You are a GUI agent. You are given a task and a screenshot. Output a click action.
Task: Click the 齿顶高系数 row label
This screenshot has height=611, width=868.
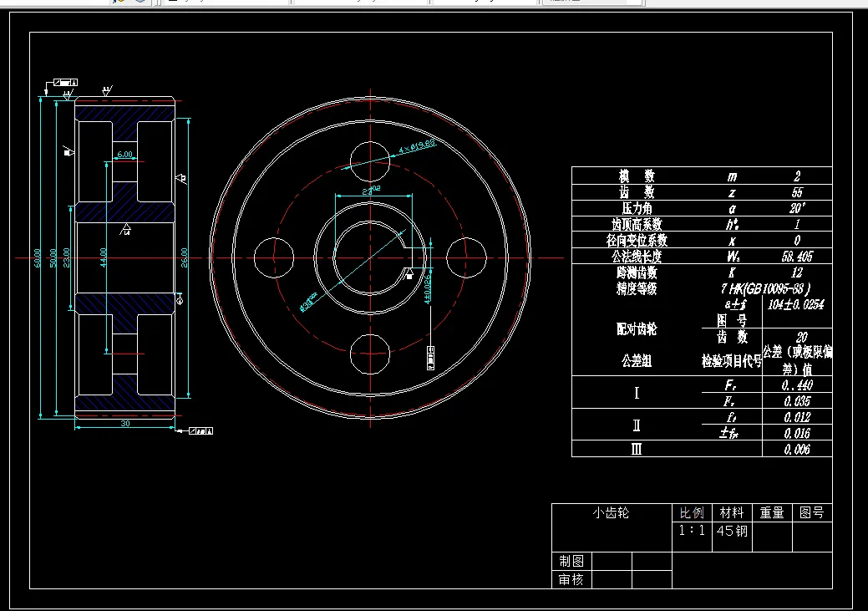[637, 224]
